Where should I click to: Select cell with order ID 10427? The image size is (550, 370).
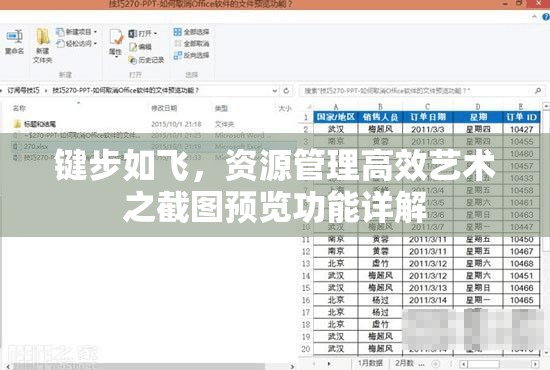click(521, 129)
